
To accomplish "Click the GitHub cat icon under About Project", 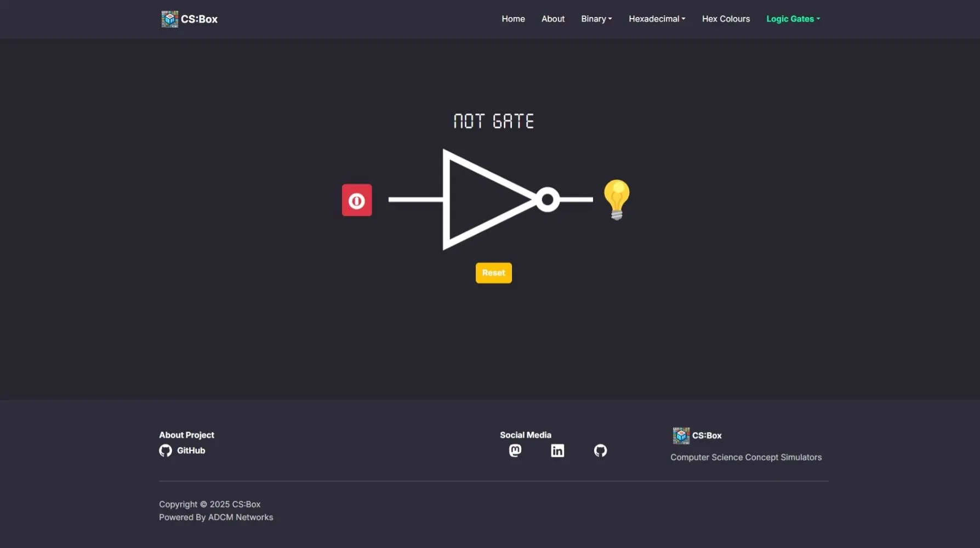I will [166, 450].
